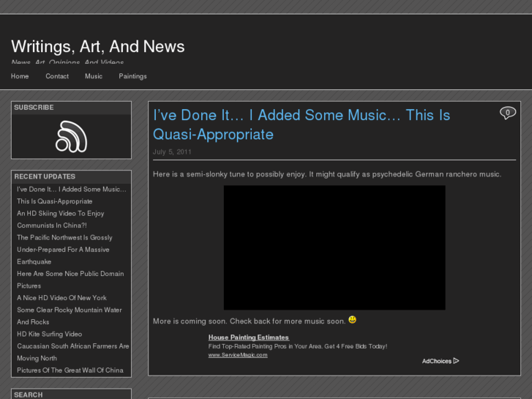
Task: Open the HD Kite Surfing Video link
Action: [49, 334]
